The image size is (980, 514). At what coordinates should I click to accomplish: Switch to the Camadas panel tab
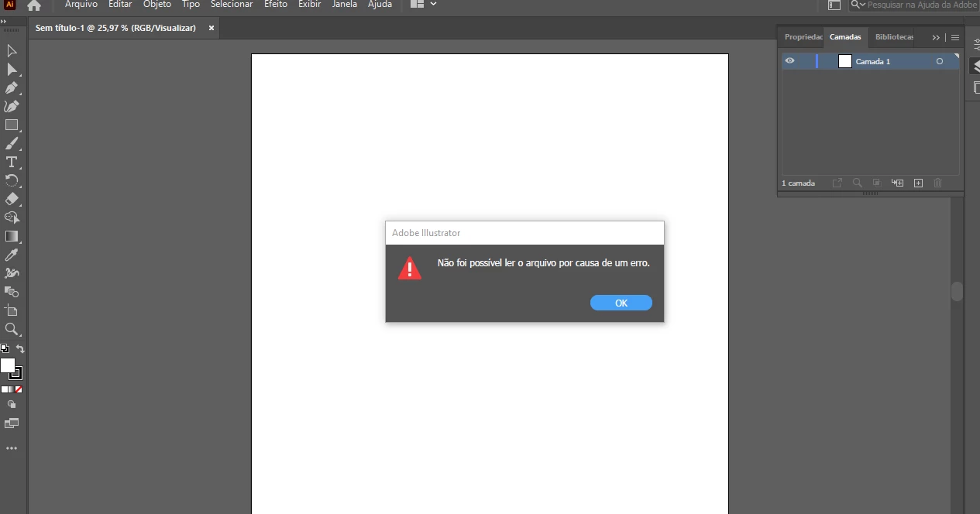coord(845,37)
